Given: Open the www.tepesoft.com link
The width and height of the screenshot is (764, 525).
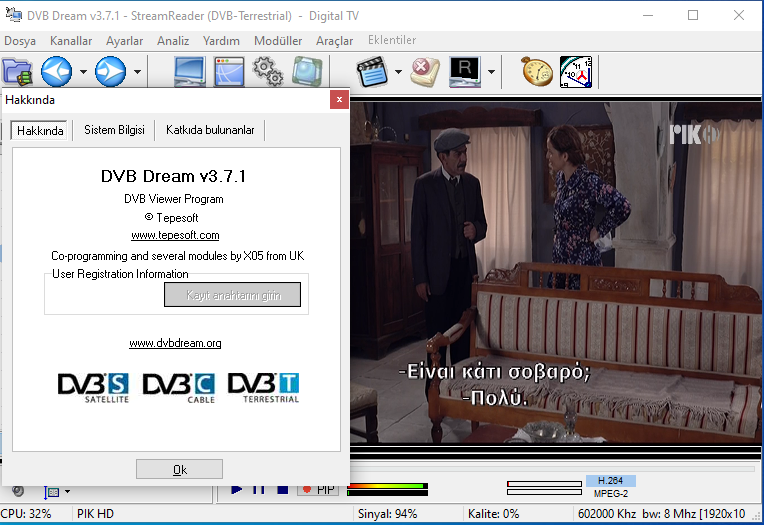Looking at the screenshot, I should tap(175, 235).
